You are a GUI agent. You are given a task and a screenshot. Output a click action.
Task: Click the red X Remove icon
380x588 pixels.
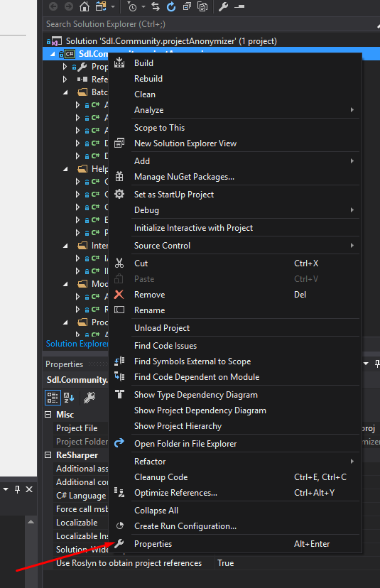119,295
